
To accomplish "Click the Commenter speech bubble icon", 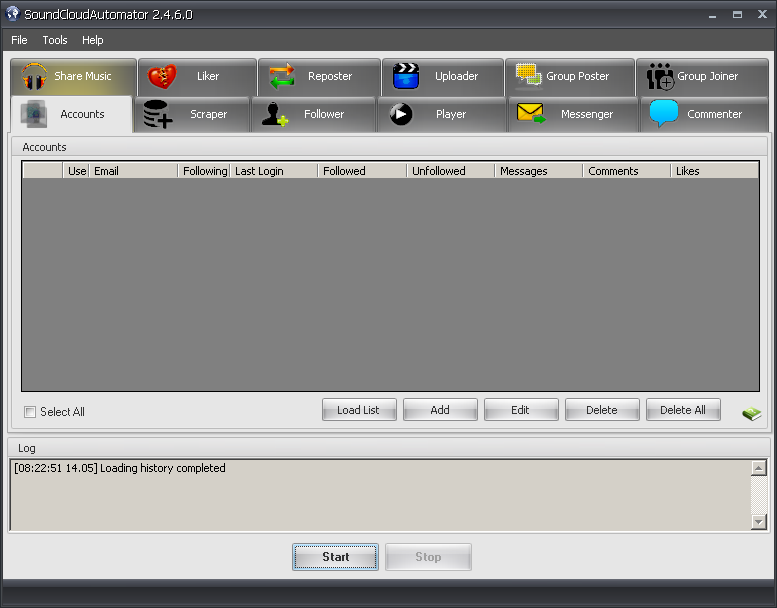I will 664,113.
